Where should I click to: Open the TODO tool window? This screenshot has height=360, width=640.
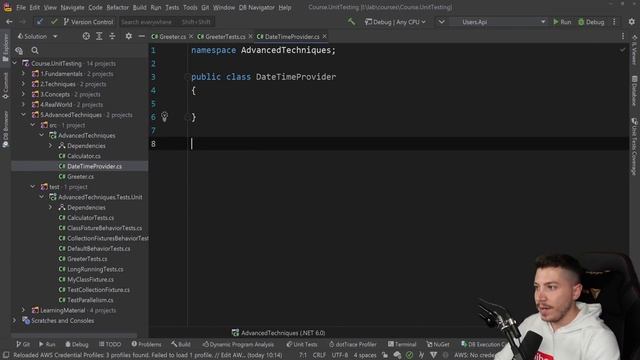tap(110, 344)
